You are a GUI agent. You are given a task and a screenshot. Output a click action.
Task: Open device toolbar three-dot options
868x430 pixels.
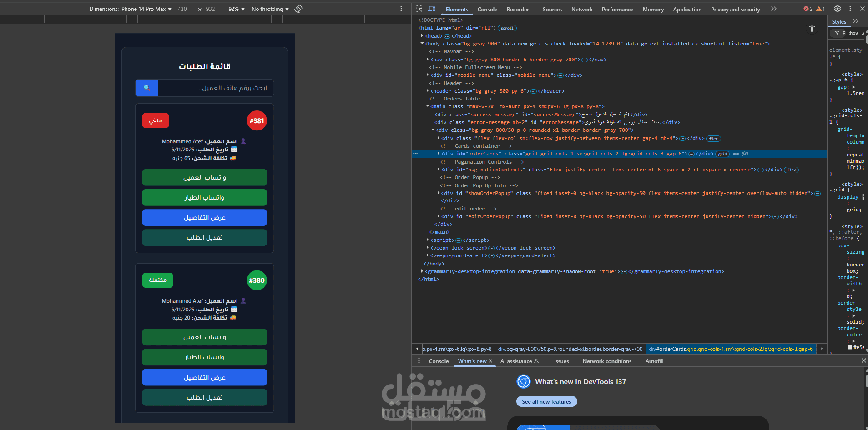(401, 9)
